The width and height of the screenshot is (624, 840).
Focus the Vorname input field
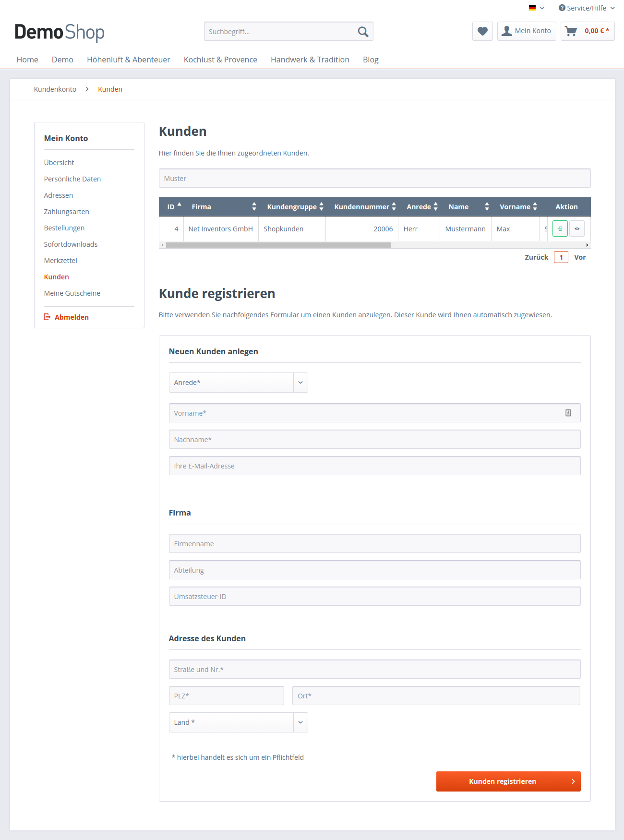(x=375, y=413)
